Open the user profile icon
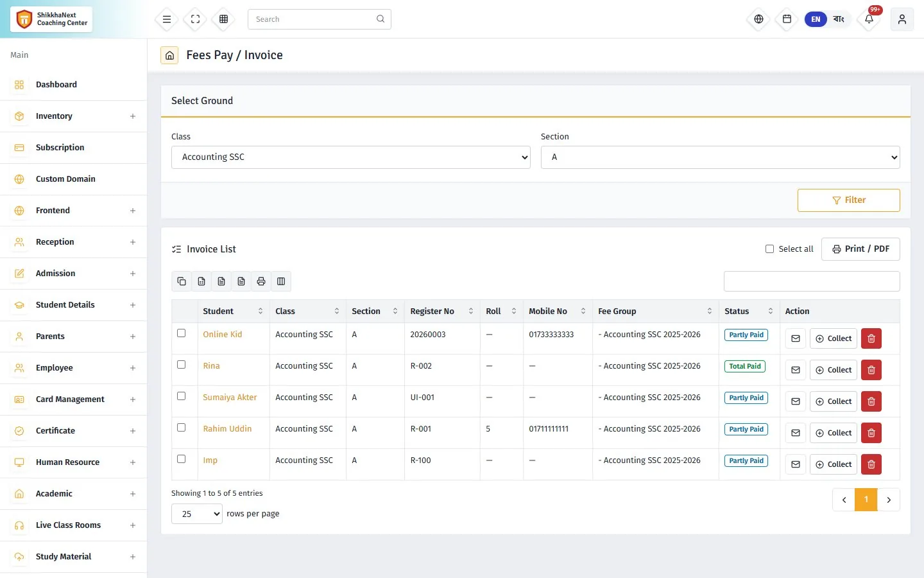 [x=902, y=19]
